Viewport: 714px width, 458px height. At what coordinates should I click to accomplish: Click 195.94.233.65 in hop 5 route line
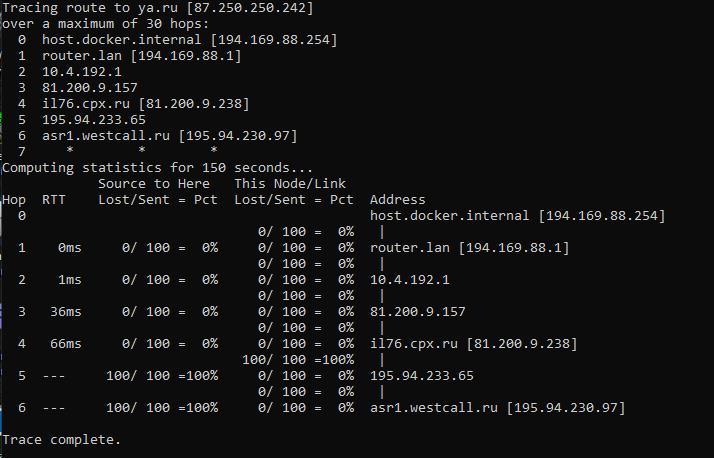point(94,120)
